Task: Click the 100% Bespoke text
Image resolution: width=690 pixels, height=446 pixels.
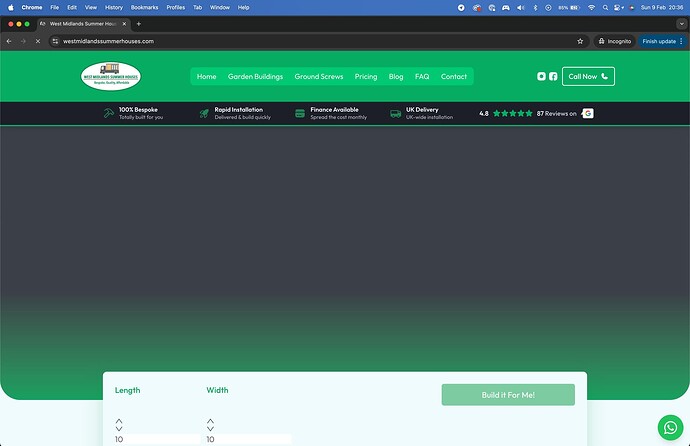Action: point(138,110)
